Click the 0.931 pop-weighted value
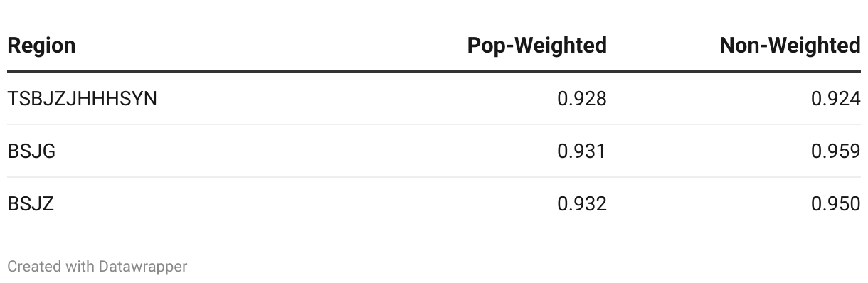 click(582, 151)
